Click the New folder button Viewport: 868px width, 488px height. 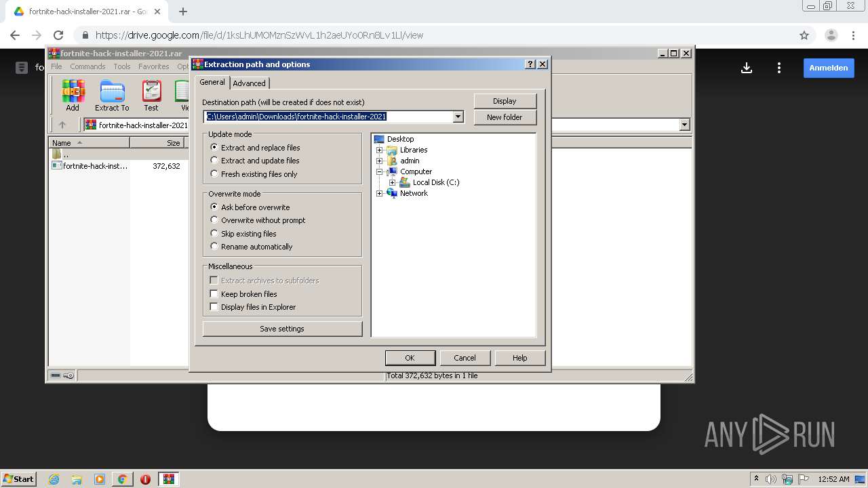point(505,117)
